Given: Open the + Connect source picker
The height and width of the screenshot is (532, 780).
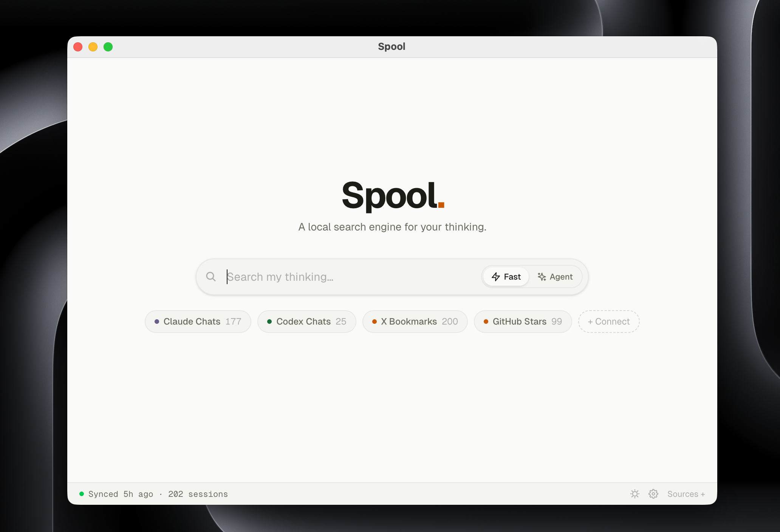Looking at the screenshot, I should tap(608, 322).
